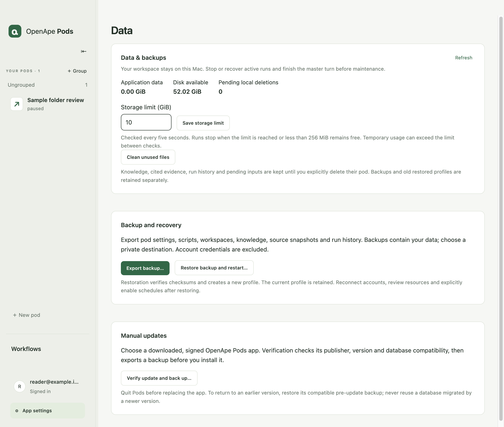Collapse the sidebar with the arrow icon

(x=84, y=51)
